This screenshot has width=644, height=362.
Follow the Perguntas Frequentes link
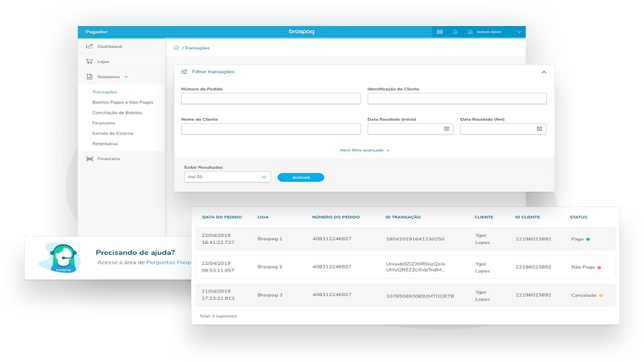click(x=169, y=262)
